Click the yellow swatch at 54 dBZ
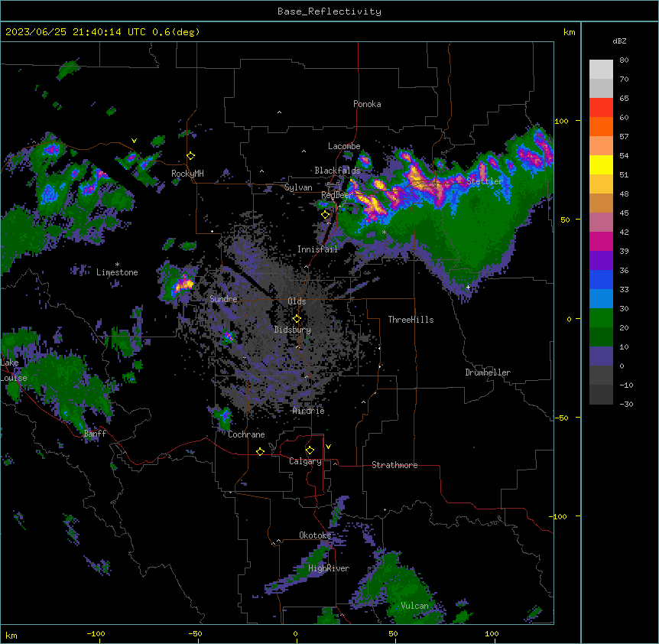The image size is (659, 644). tap(601, 164)
